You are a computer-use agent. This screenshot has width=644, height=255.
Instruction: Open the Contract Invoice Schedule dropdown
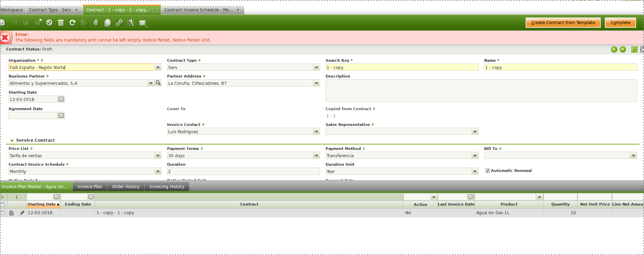coord(158,171)
